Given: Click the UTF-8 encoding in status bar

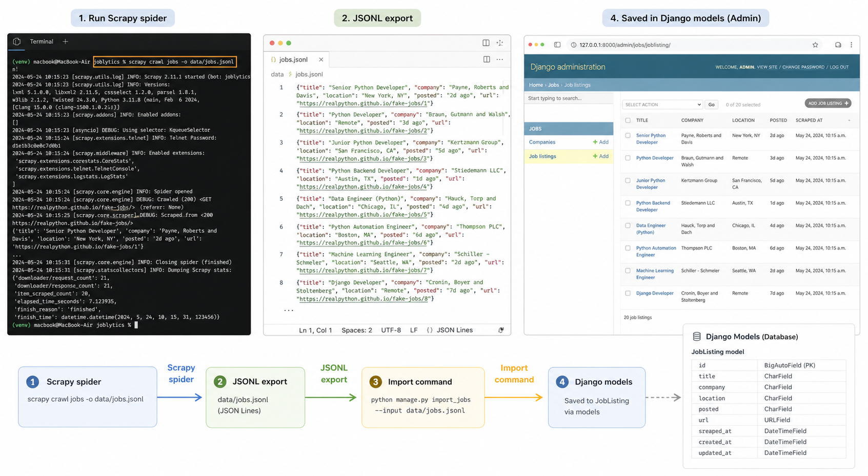Looking at the screenshot, I should pyautogui.click(x=391, y=330).
